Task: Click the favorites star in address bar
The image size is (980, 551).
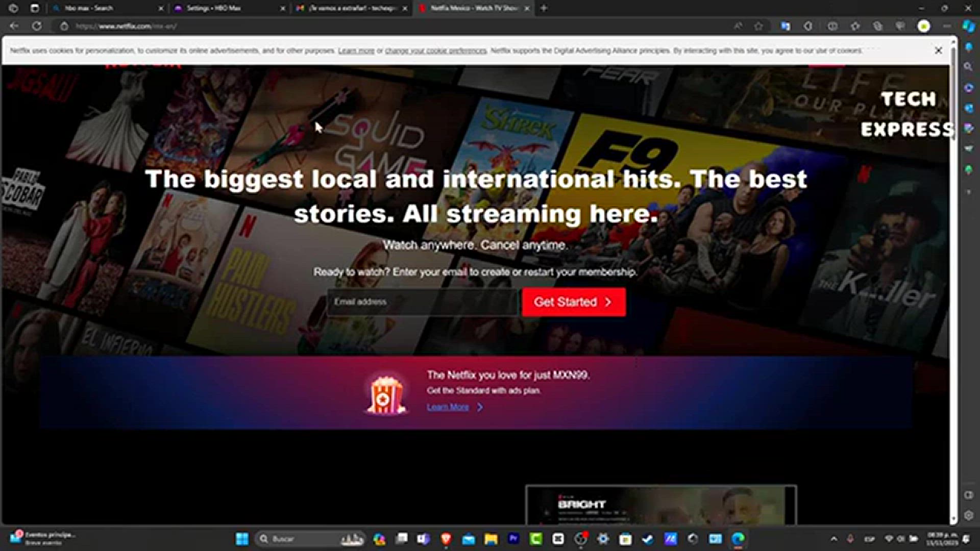Action: (x=758, y=26)
